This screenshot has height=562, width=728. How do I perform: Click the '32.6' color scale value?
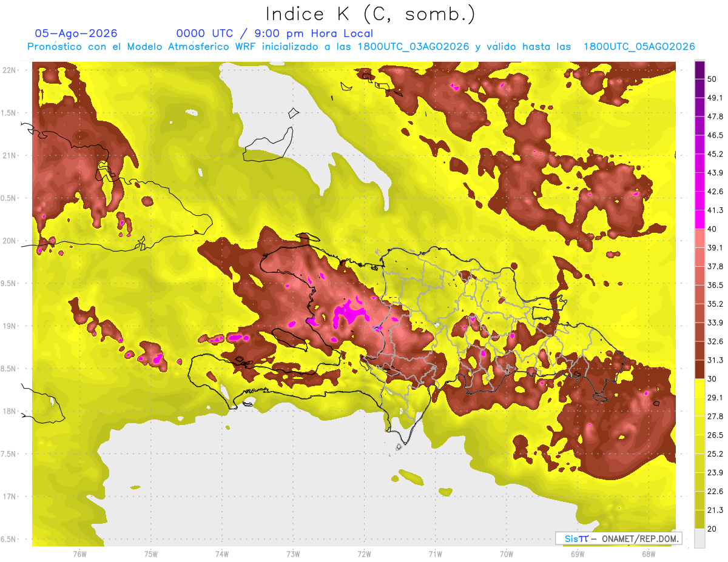(x=715, y=341)
